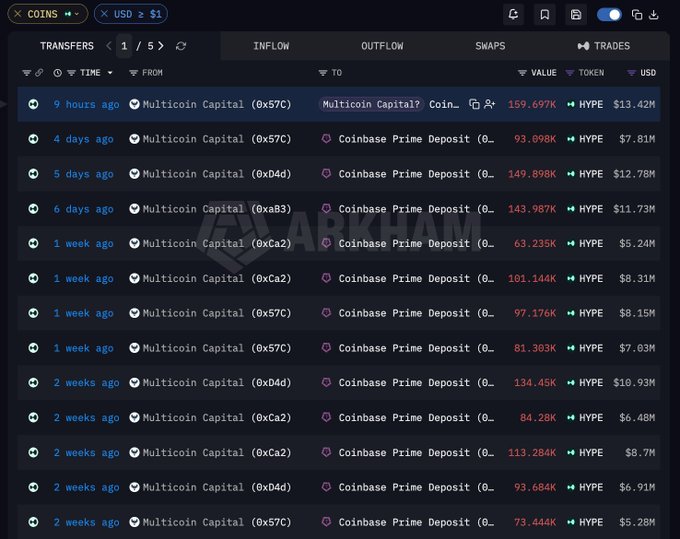Select the $5.24M USD amount
Screen dimensions: 680x539
point(637,244)
